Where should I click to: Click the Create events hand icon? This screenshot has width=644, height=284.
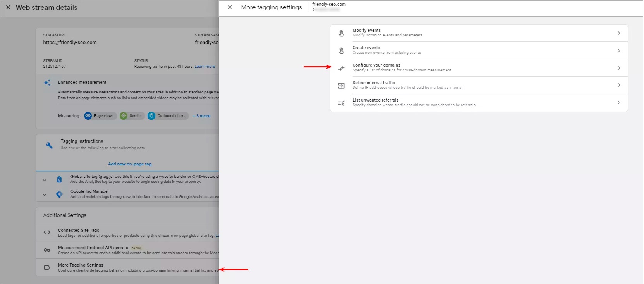(x=341, y=51)
